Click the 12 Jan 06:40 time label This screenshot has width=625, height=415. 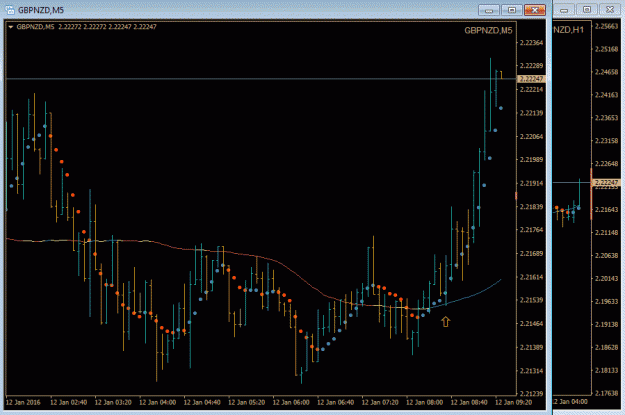pos(335,402)
